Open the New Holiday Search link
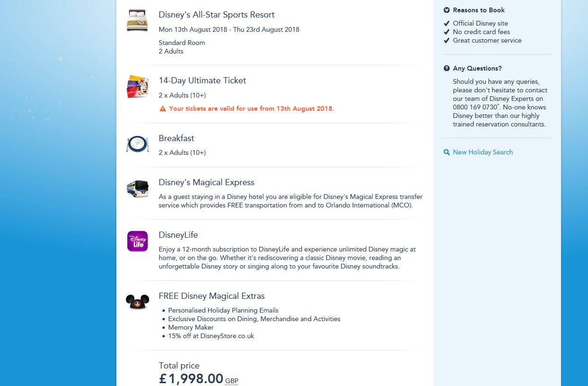Image resolution: width=588 pixels, height=386 pixels. pyautogui.click(x=483, y=152)
